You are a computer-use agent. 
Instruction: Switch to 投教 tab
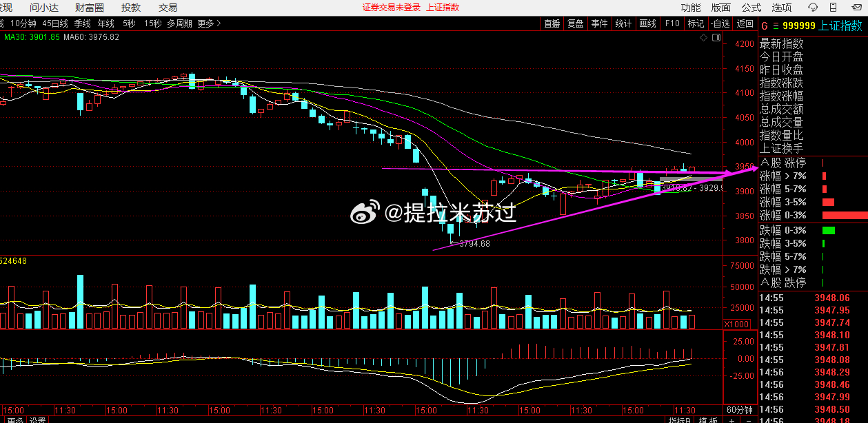tap(131, 8)
